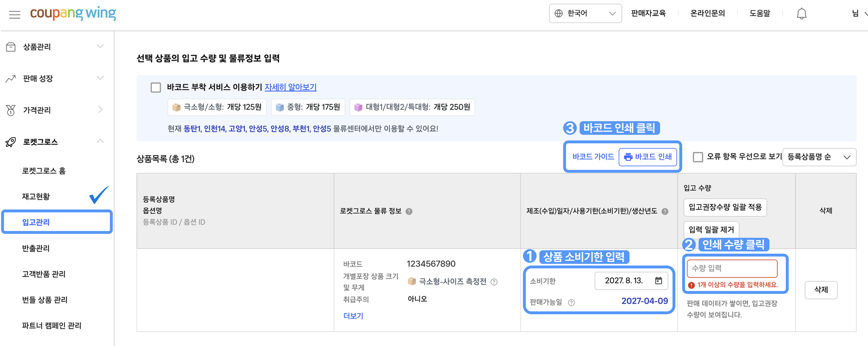This screenshot has width=868, height=346.
Task: Click barcode value 1234567890
Action: (431, 264)
